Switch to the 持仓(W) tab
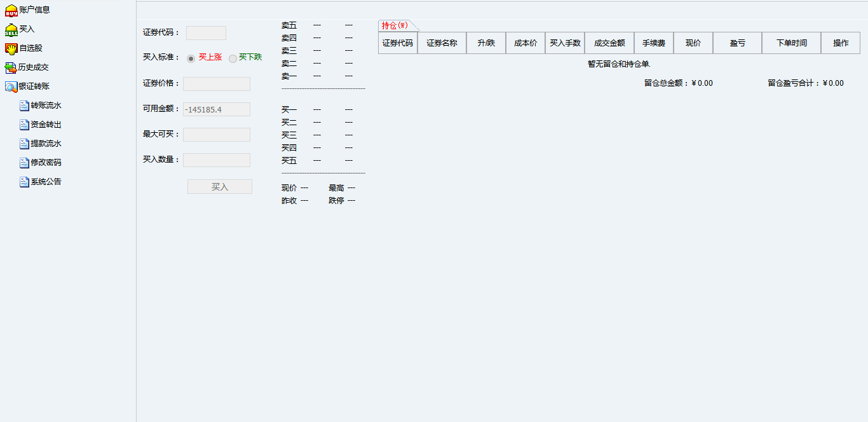The width and height of the screenshot is (868, 422). [395, 25]
